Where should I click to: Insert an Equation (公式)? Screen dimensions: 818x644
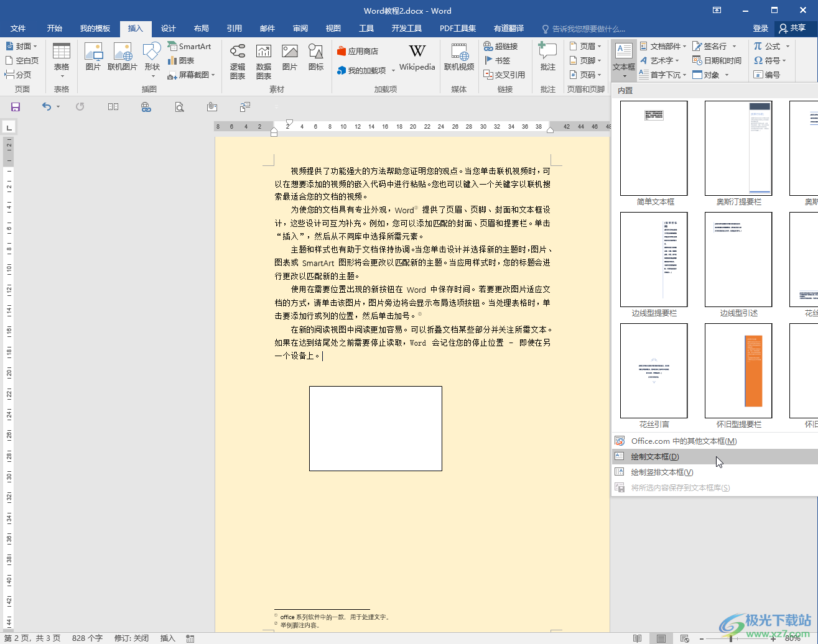pyautogui.click(x=771, y=46)
